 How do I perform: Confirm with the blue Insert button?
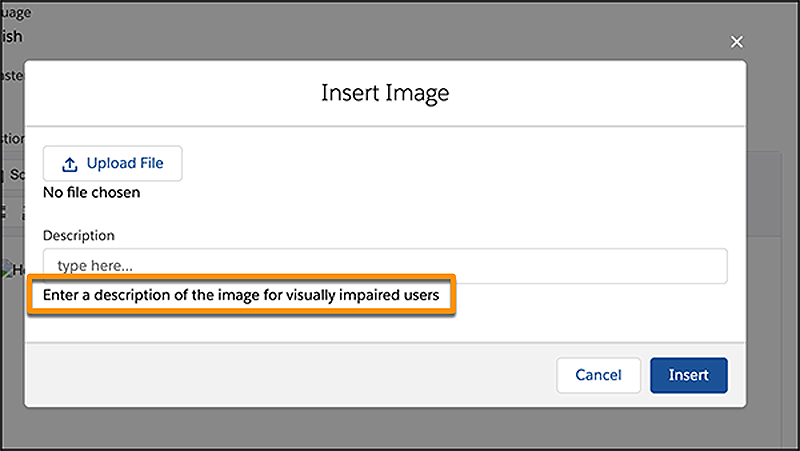click(688, 375)
